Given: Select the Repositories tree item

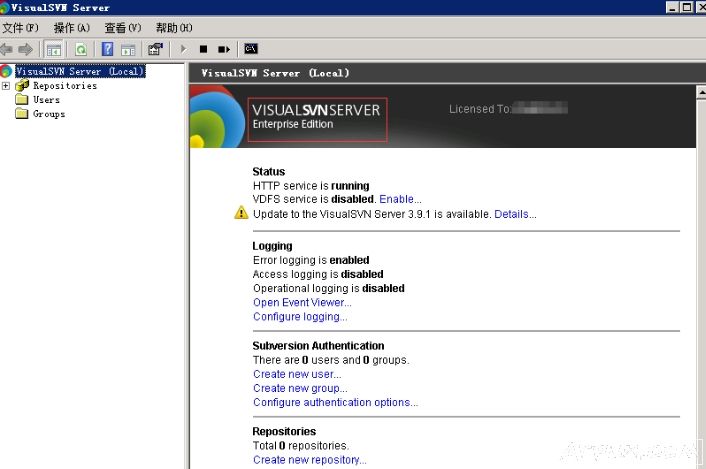Looking at the screenshot, I should tap(65, 86).
